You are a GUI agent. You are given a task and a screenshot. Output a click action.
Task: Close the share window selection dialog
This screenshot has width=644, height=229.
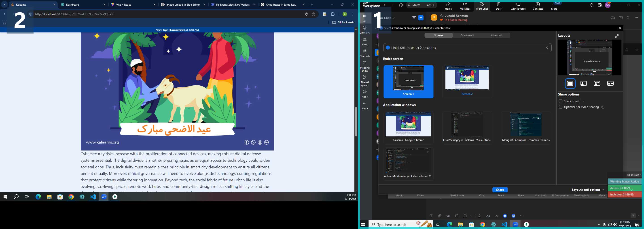[x=619, y=28]
